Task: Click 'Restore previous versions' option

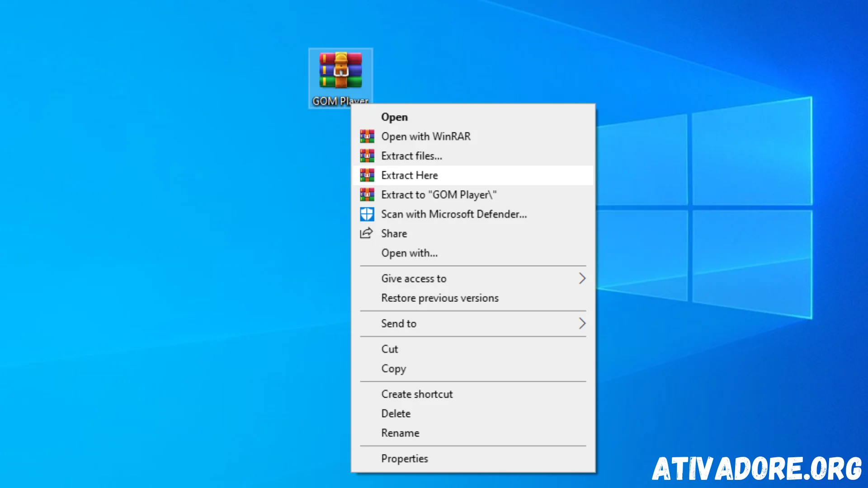Action: (x=439, y=297)
